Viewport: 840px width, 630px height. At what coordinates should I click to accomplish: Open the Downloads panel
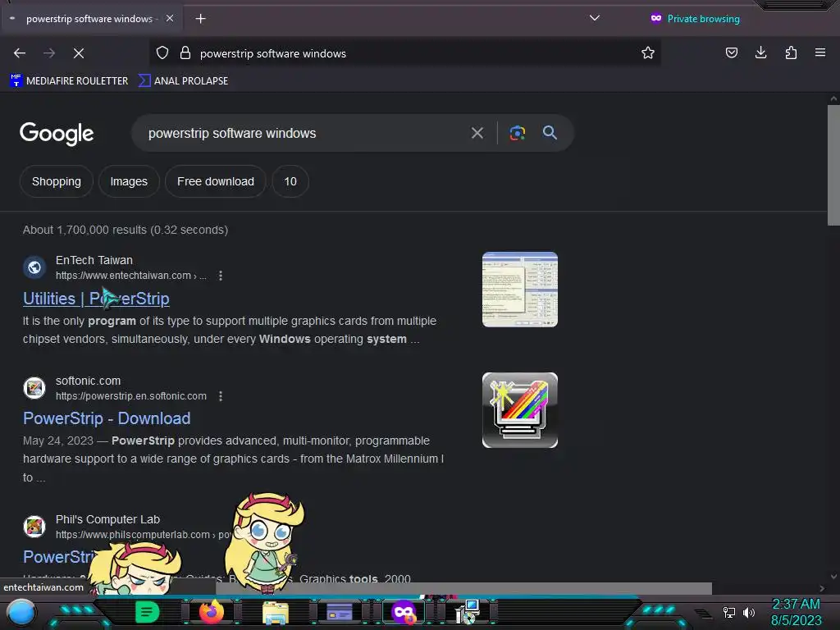(x=760, y=52)
